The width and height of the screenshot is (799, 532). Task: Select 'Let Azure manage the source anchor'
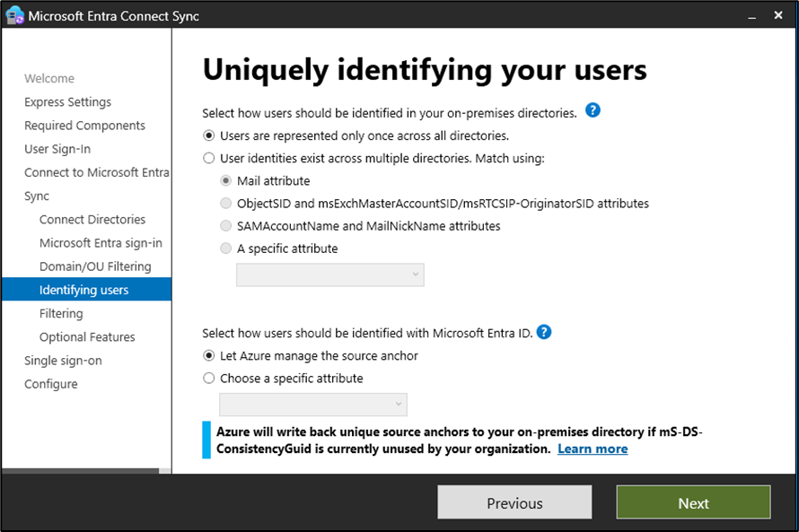pyautogui.click(x=209, y=356)
